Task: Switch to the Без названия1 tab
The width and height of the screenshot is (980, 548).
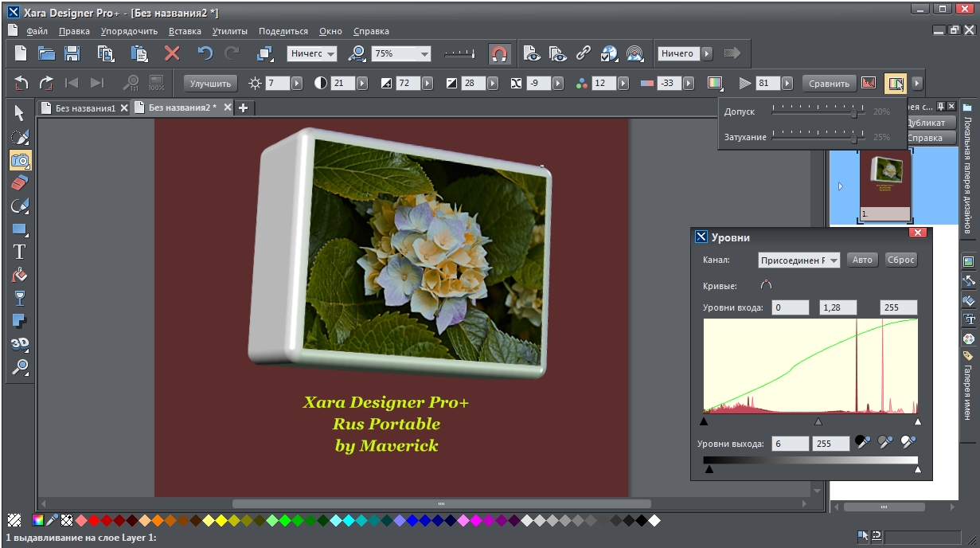Action: click(85, 108)
